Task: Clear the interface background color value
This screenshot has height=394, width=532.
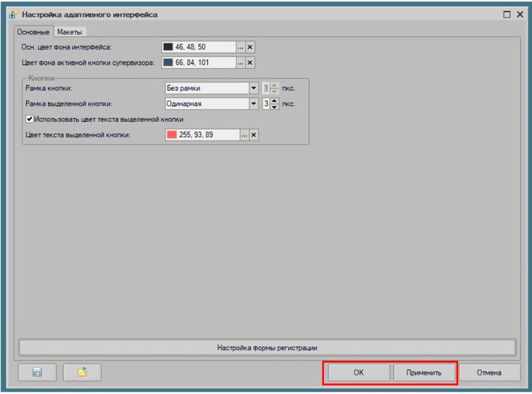Action: click(x=250, y=47)
